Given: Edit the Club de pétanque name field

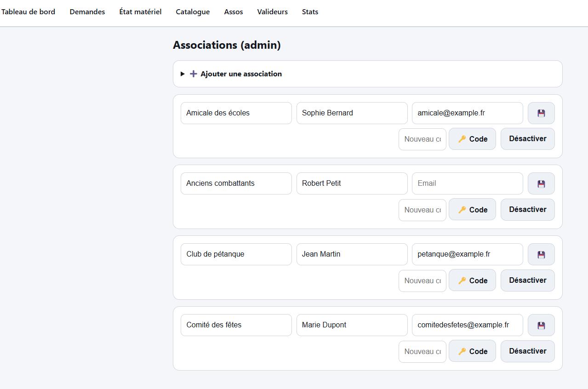Looking at the screenshot, I should pos(236,254).
